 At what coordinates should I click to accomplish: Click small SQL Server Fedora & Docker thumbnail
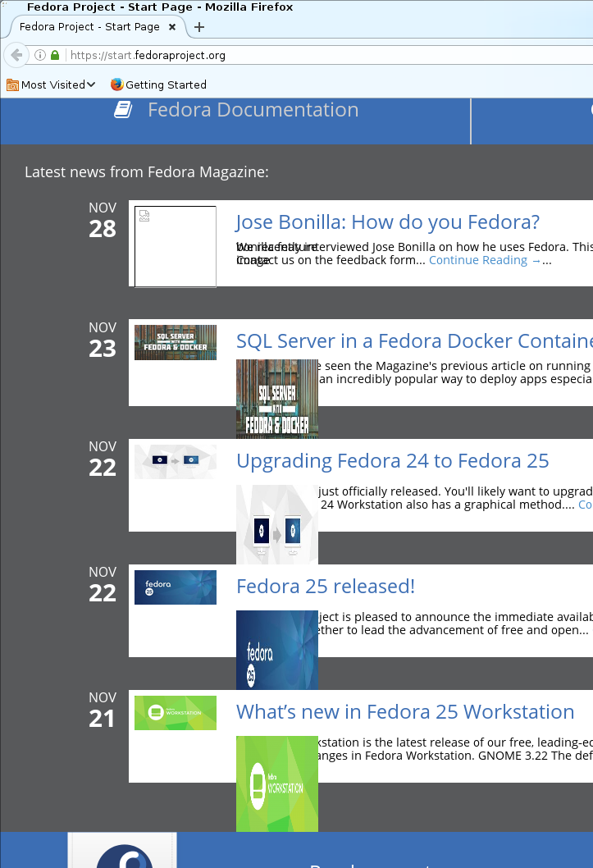click(x=176, y=343)
